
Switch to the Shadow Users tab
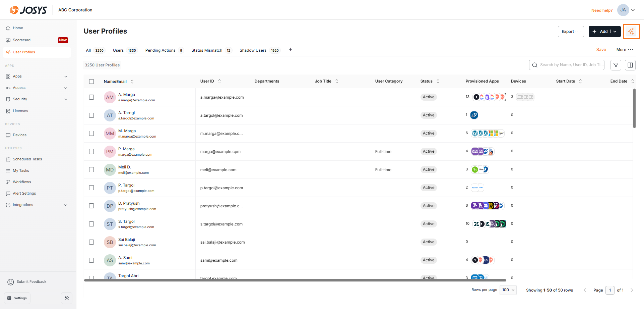pyautogui.click(x=253, y=50)
